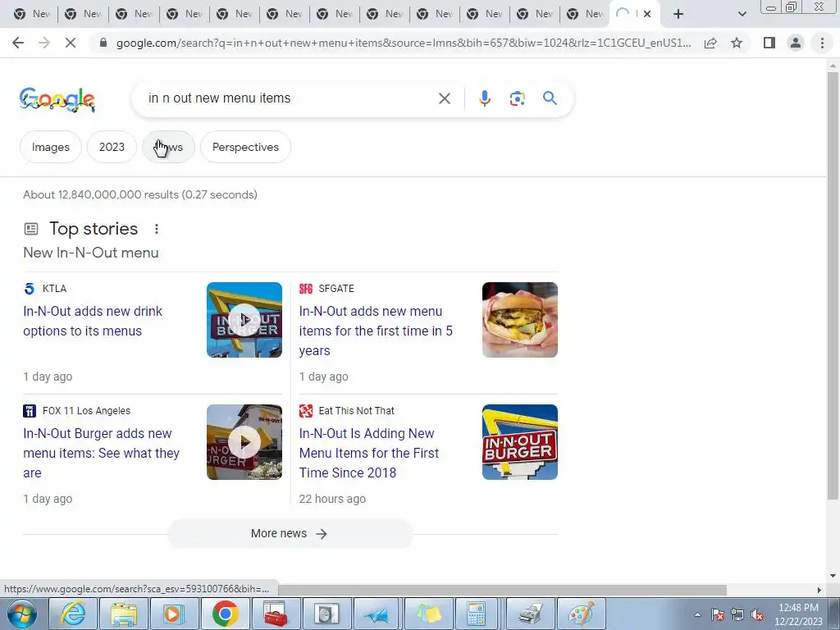Open the red toolbox taskbar app
Viewport: 840px width, 630px height.
click(276, 614)
